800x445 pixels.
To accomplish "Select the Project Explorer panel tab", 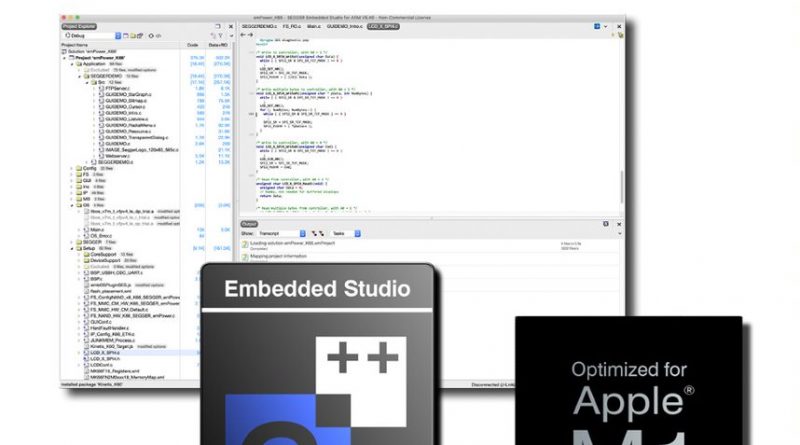I will 79,27.
